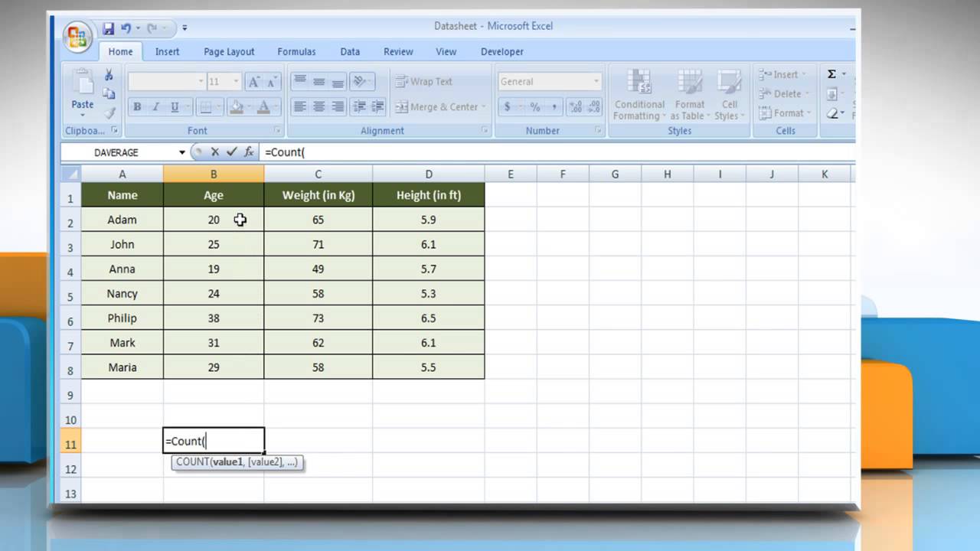Expand the Merge & Center dropdown arrow
The height and width of the screenshot is (551, 980).
tap(485, 107)
